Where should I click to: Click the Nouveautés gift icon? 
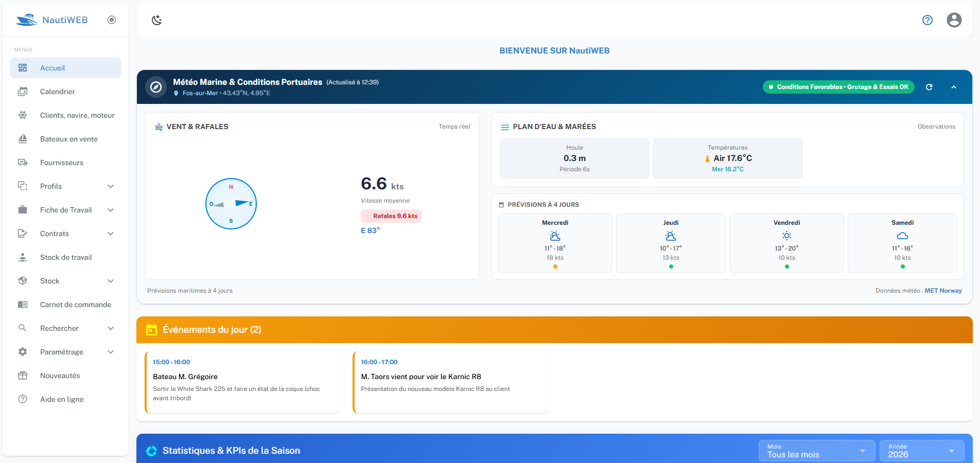(23, 376)
